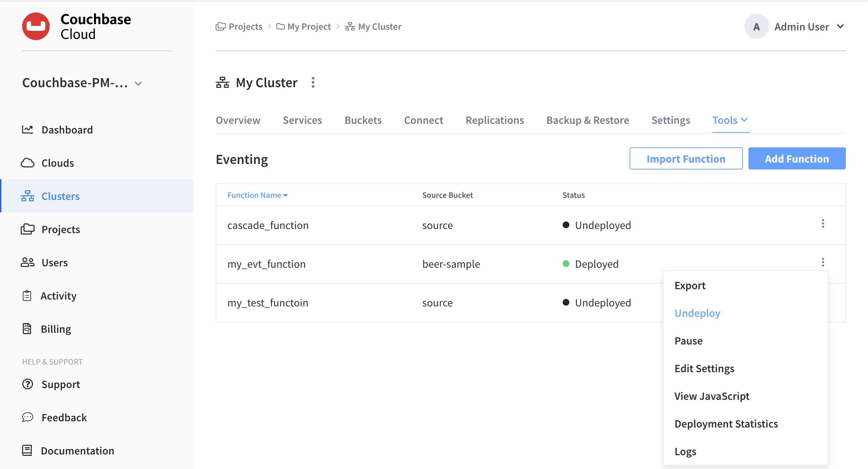Expand the Couchbase-PM organization dropdown
The height and width of the screenshot is (469, 868).
click(138, 84)
